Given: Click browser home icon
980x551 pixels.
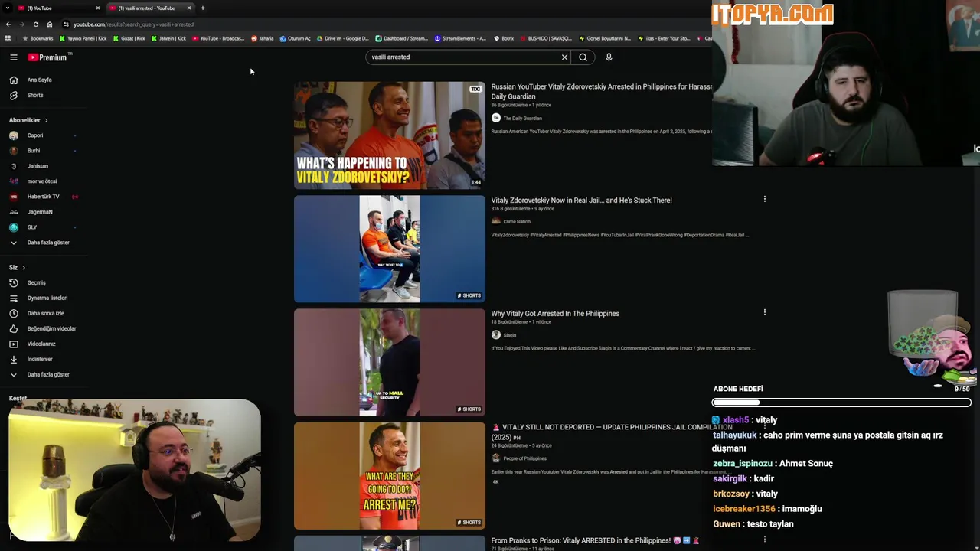Looking at the screenshot, I should [50, 24].
